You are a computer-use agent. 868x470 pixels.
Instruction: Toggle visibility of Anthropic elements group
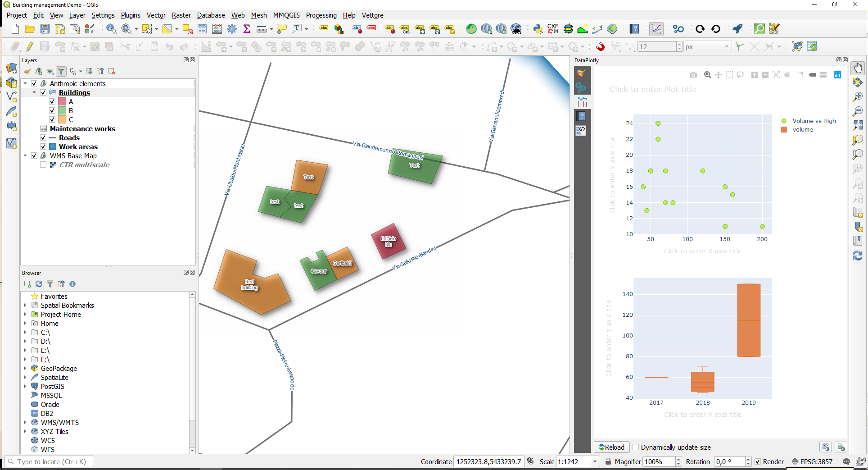(34, 83)
